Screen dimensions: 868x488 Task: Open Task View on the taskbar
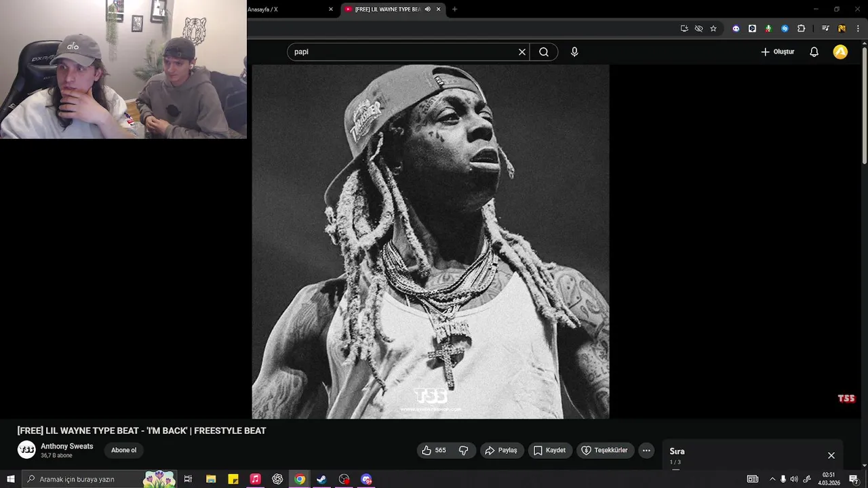pos(188,479)
